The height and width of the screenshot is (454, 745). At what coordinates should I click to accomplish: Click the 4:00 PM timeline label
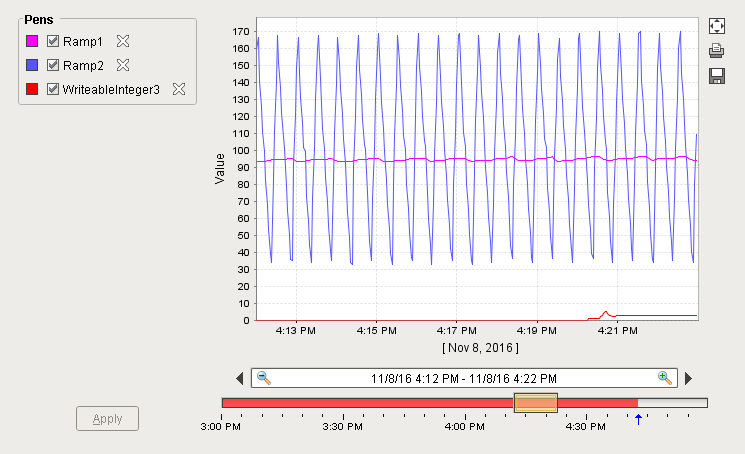[x=465, y=426]
